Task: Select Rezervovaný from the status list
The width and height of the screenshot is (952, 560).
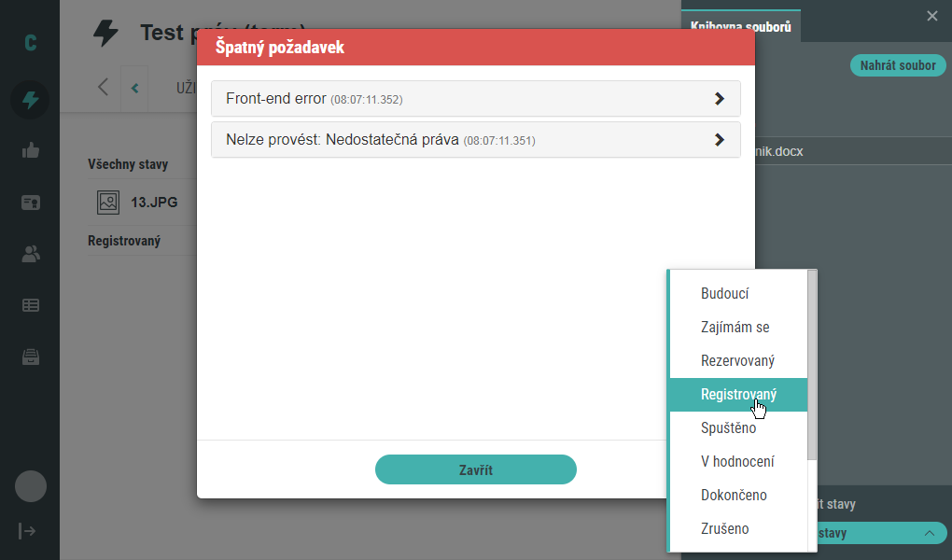Action: (738, 361)
